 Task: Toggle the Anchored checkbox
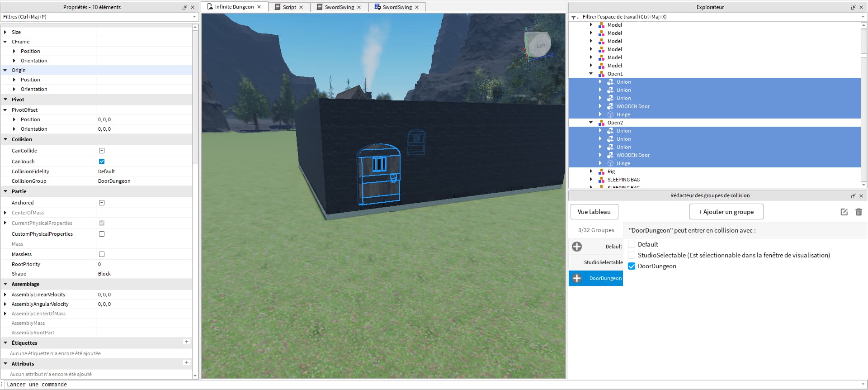point(102,203)
